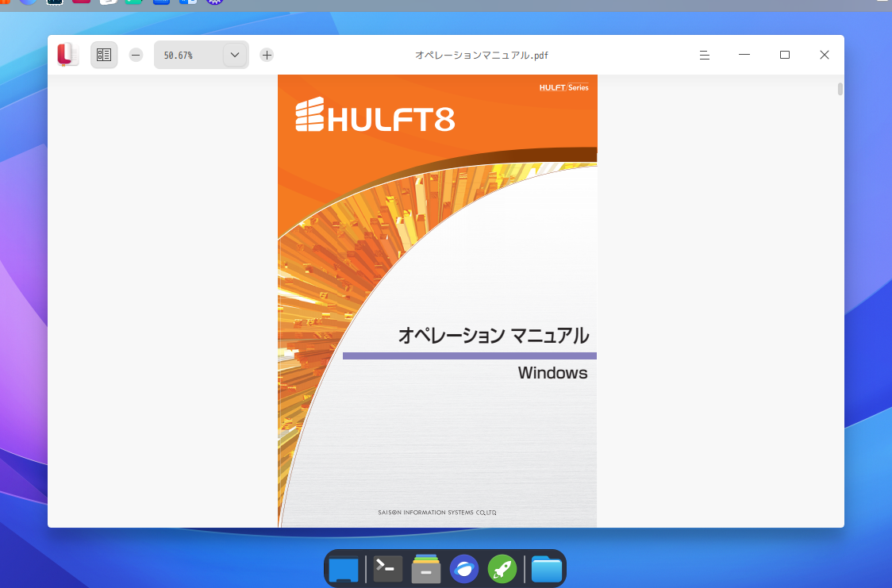
Task: Click the document viewer app logo
Action: click(67, 55)
